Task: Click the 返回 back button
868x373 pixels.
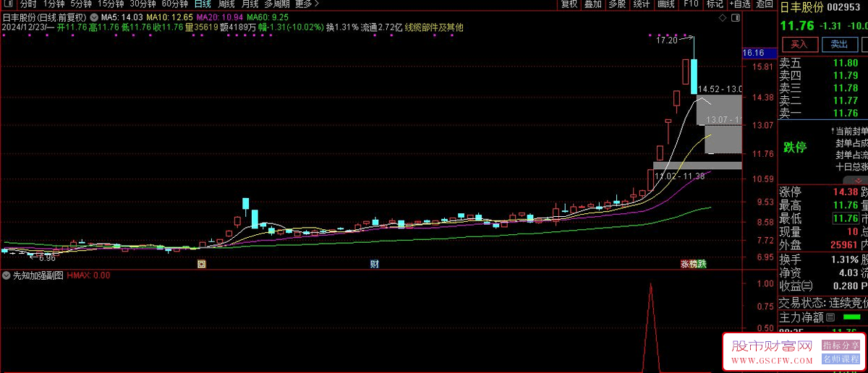Action: [764, 4]
